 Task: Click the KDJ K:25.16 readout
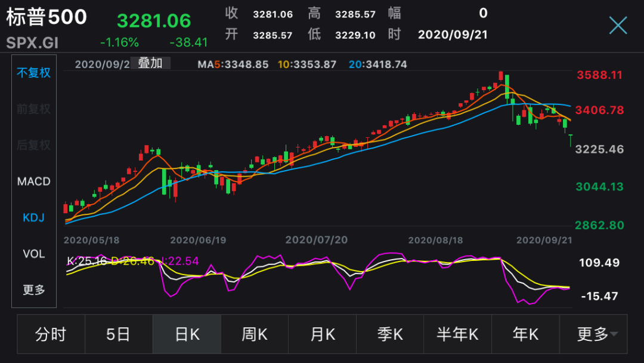coord(86,261)
